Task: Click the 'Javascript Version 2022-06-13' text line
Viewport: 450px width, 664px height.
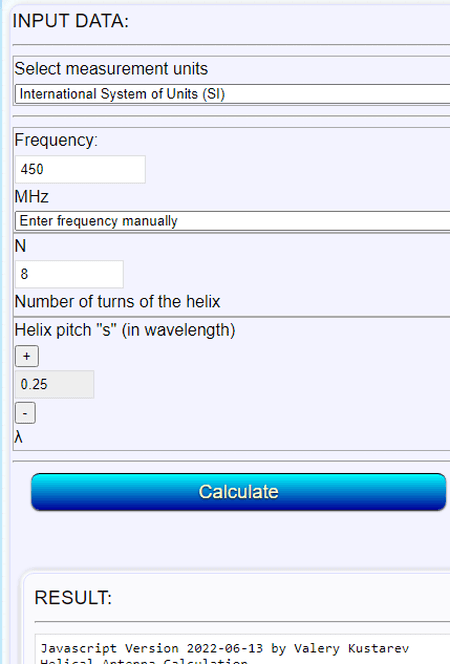Action: point(152,648)
